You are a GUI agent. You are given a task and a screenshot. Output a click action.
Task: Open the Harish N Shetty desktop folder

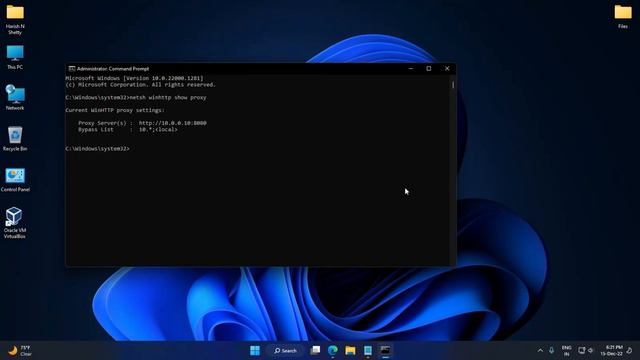click(x=15, y=19)
